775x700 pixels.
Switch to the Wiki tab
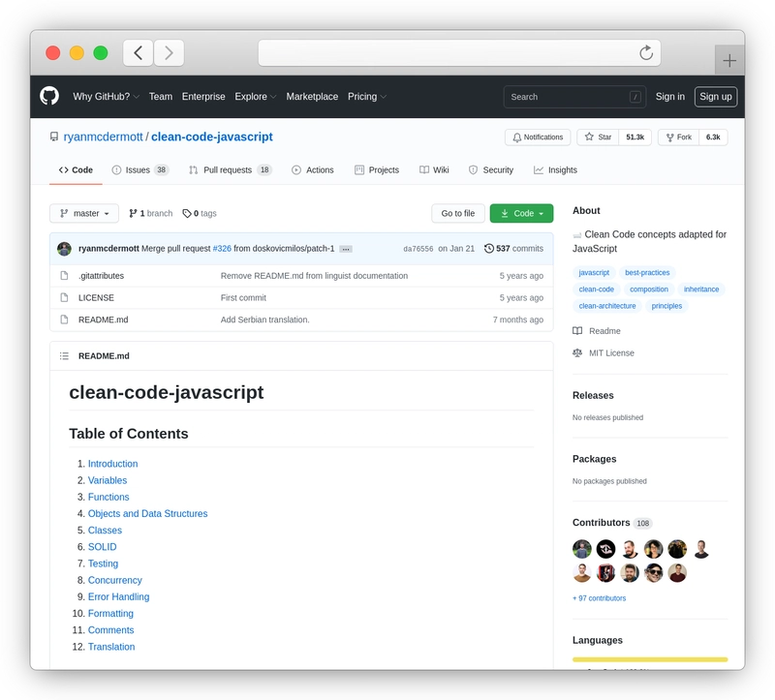[434, 170]
